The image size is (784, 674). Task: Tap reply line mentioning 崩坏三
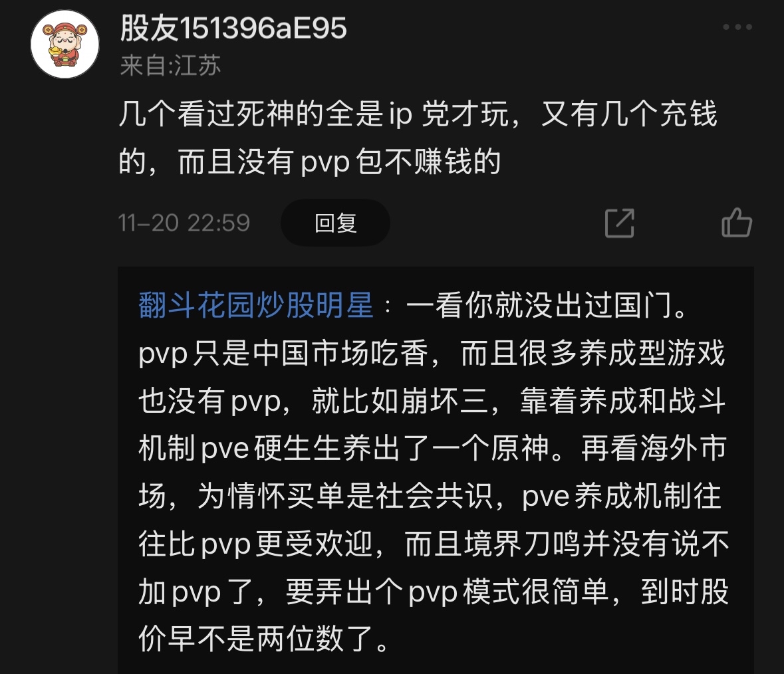coord(432,401)
